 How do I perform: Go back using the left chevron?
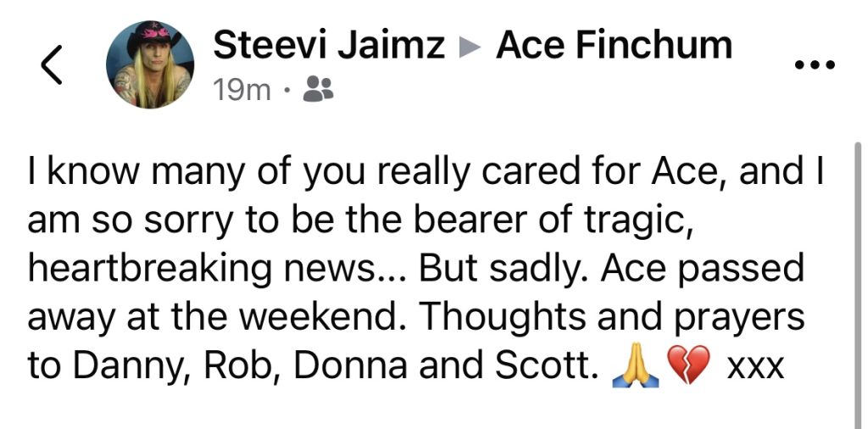tap(52, 65)
